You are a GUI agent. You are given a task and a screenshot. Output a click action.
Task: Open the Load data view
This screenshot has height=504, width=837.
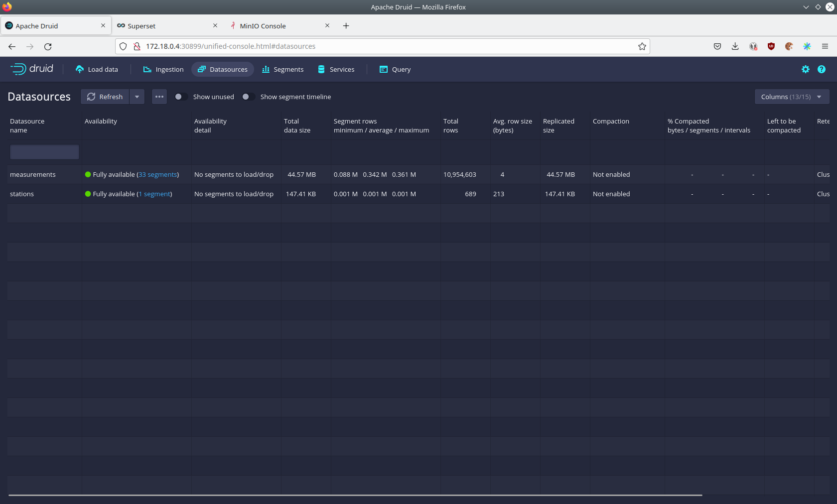[97, 69]
